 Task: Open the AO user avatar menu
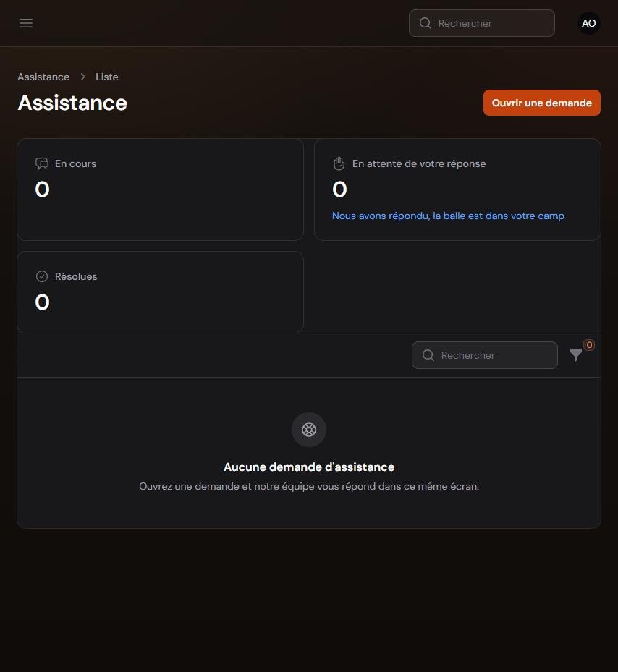coord(589,23)
